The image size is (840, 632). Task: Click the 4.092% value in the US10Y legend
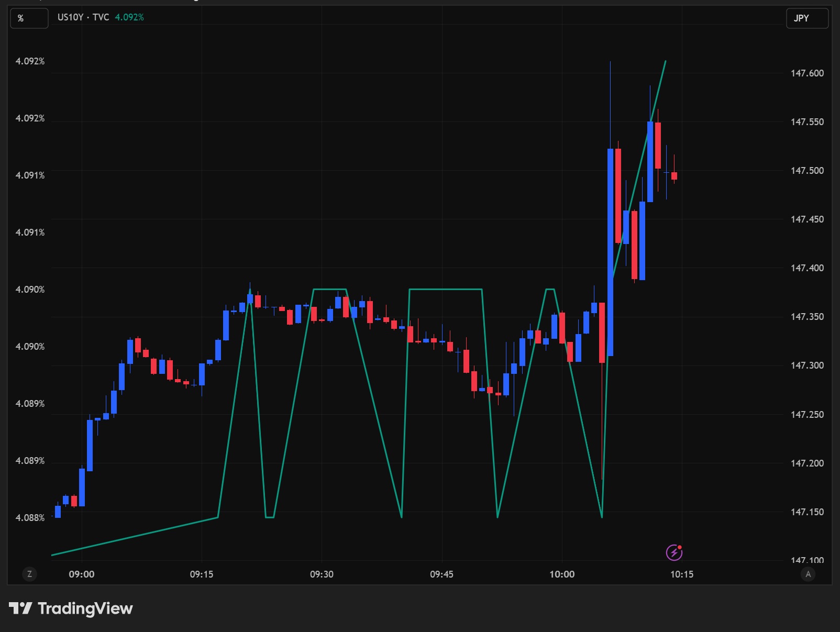tap(129, 17)
